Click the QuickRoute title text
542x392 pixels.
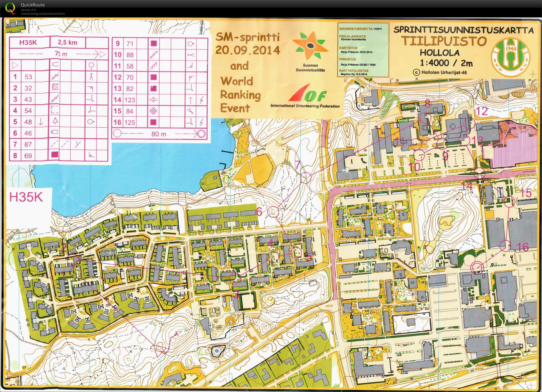click(33, 5)
